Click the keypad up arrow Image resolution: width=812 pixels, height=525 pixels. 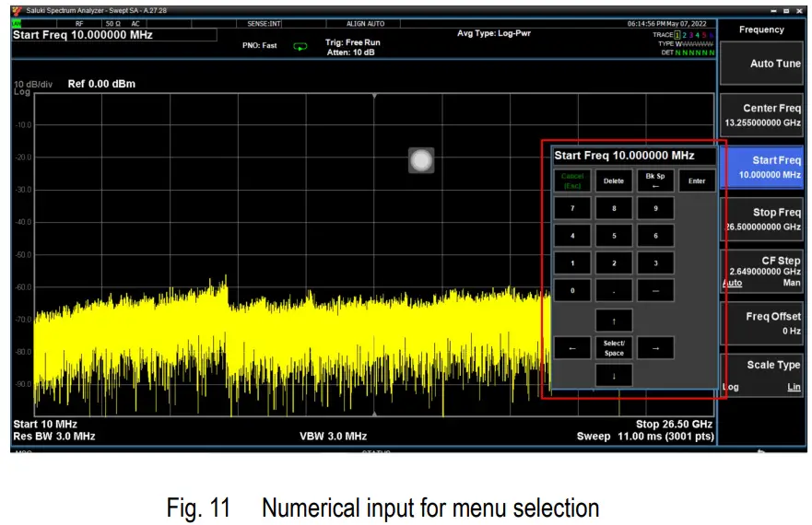[x=614, y=321]
